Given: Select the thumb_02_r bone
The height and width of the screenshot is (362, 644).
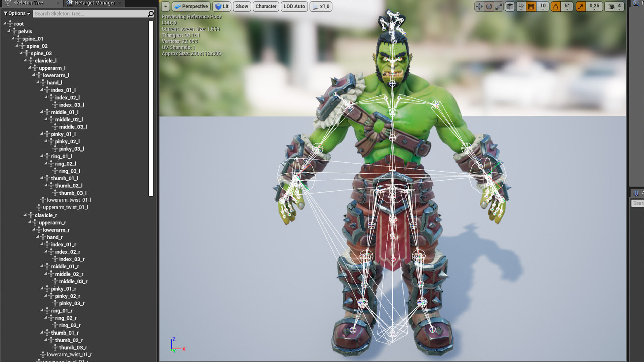Looking at the screenshot, I should click(x=69, y=340).
